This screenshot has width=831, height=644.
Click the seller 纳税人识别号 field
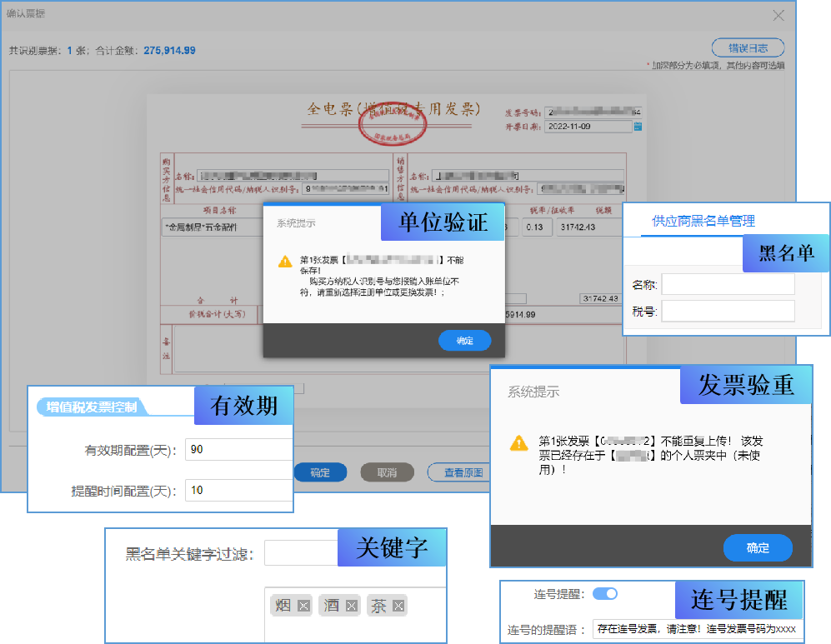click(x=581, y=188)
